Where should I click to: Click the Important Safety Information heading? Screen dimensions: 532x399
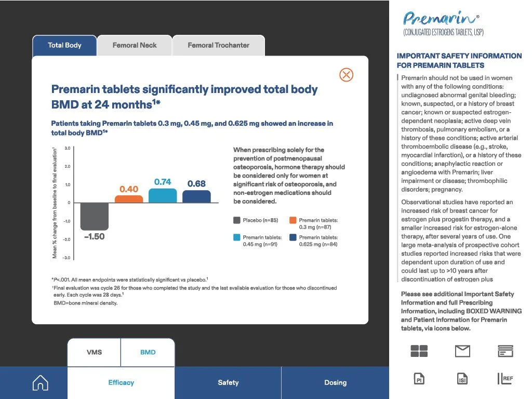pyautogui.click(x=459, y=60)
